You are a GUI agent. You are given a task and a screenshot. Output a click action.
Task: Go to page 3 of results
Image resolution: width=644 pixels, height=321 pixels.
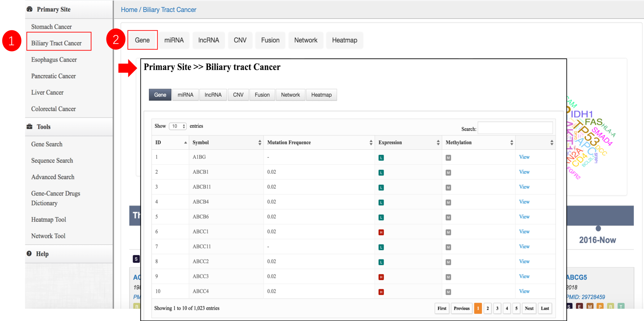[x=497, y=308]
